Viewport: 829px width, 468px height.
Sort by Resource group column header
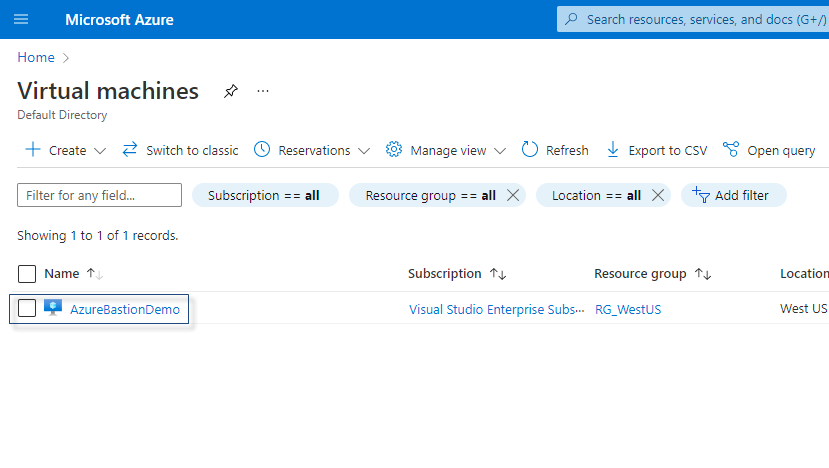(x=640, y=273)
